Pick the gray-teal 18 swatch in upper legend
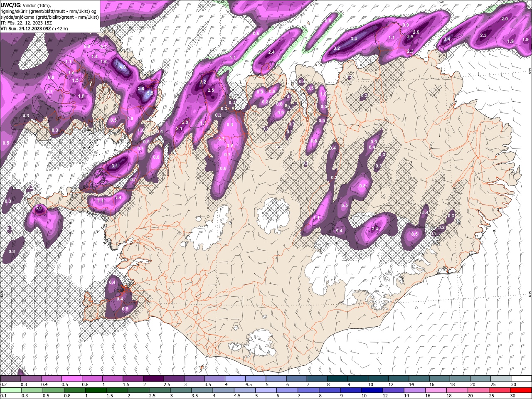This screenshot has width=532, height=399. click(460, 379)
